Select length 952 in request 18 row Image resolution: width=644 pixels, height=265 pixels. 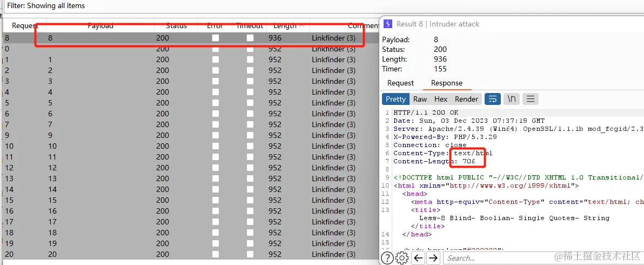point(275,233)
